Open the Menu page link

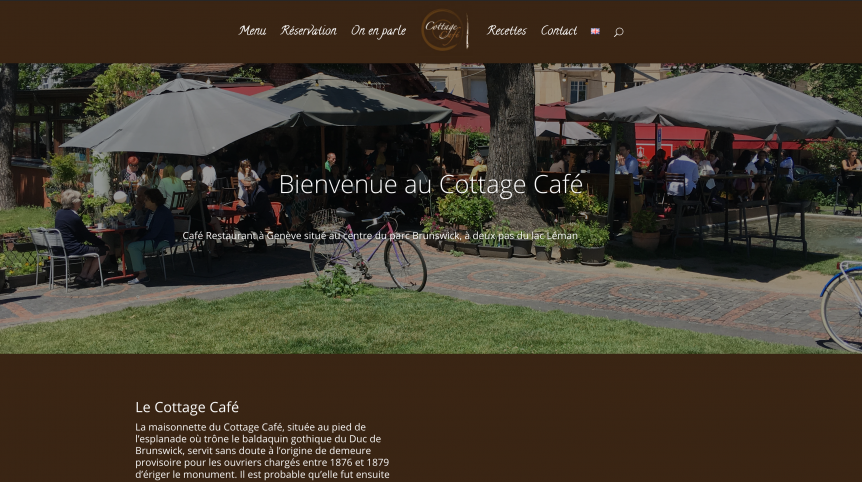[x=252, y=31]
